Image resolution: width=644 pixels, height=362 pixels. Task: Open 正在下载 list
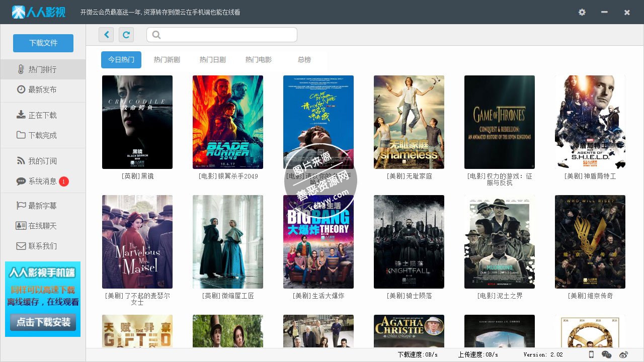tap(43, 115)
